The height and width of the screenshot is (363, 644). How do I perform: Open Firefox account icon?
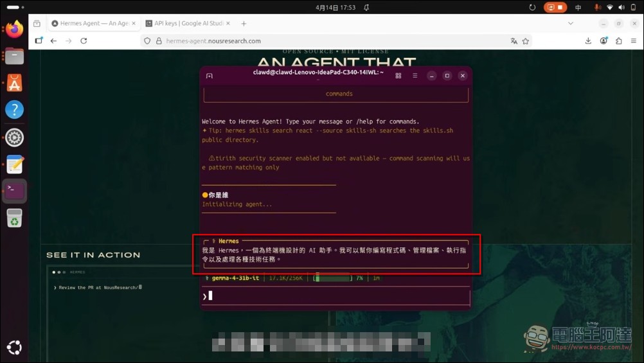pos(604,40)
